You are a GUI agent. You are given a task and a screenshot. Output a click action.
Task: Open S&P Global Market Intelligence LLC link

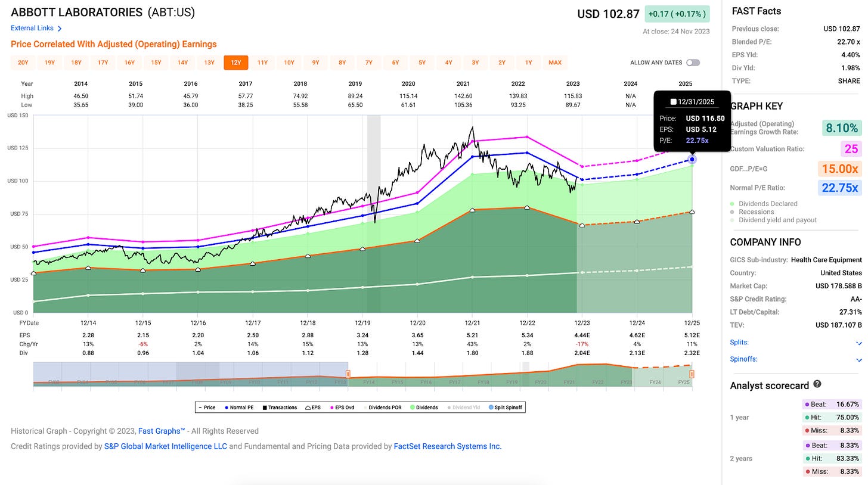pos(166,446)
